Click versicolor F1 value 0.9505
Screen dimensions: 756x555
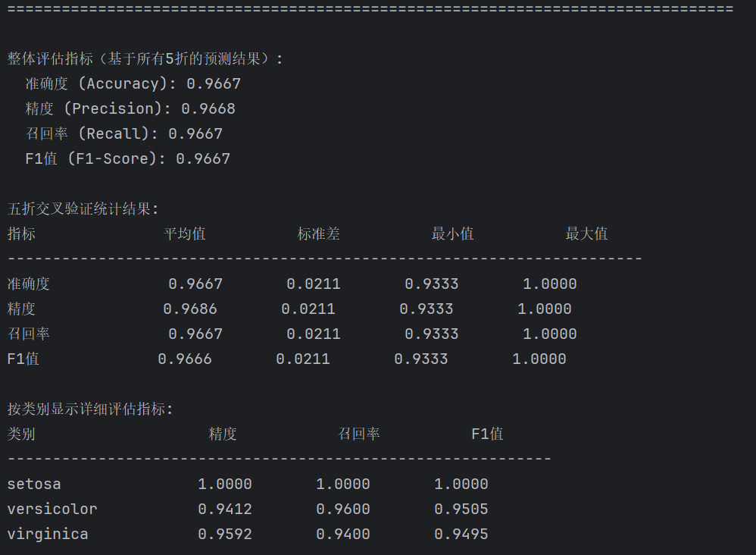click(461, 510)
